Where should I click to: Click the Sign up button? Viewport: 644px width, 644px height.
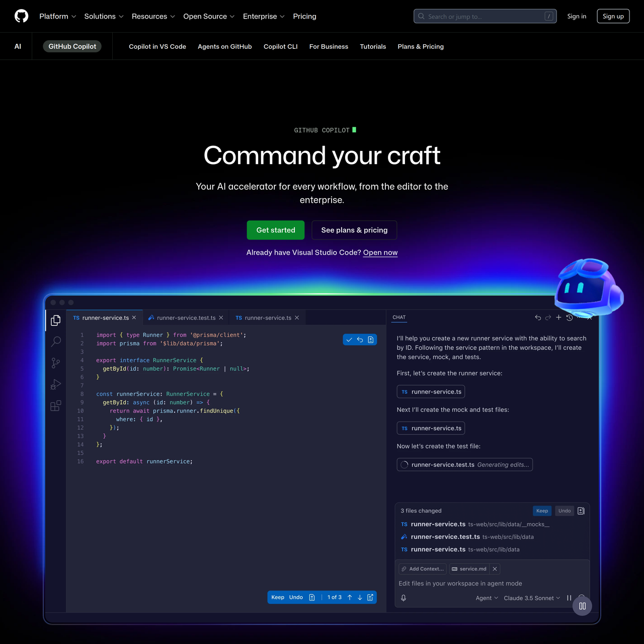point(613,16)
